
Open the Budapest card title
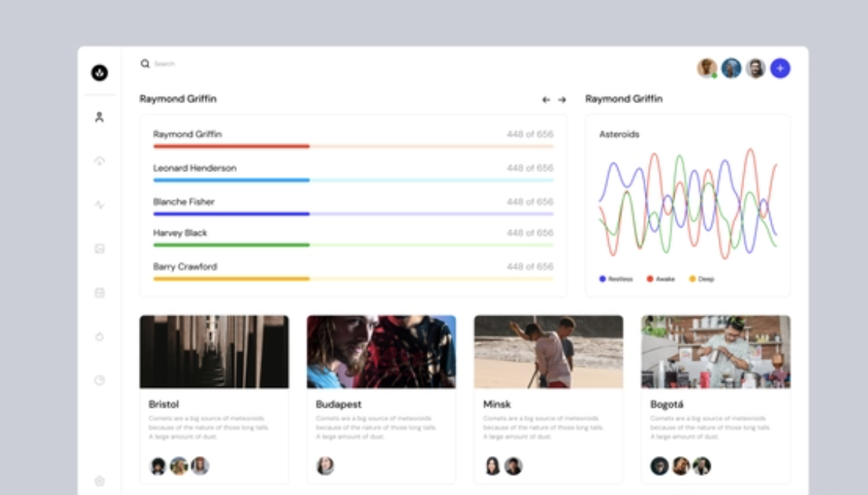tap(338, 404)
